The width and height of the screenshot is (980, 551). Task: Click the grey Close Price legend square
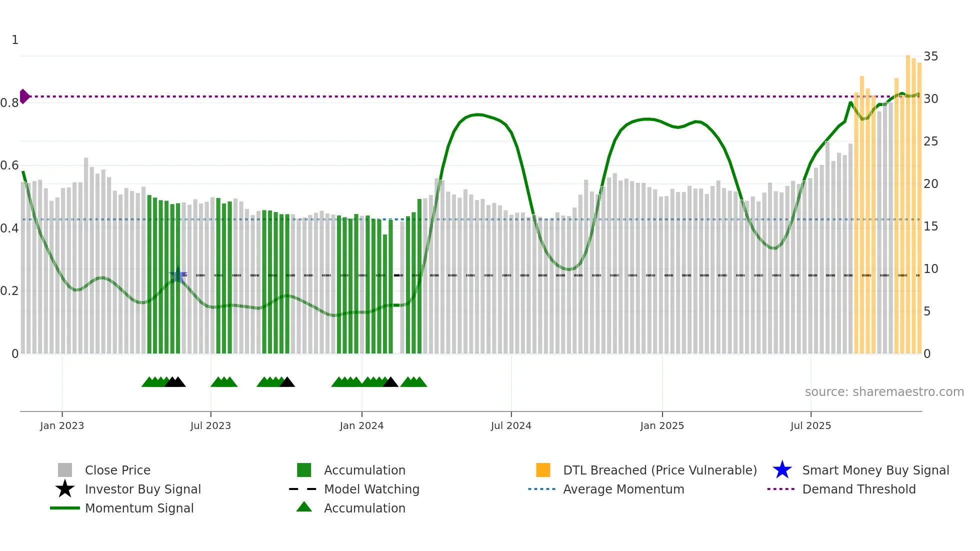click(65, 470)
